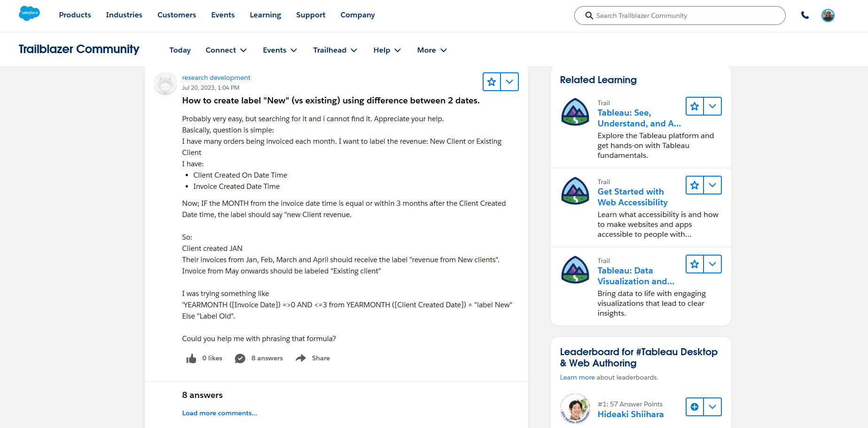The width and height of the screenshot is (868, 428).
Task: Open the Customers menu
Action: click(x=177, y=15)
